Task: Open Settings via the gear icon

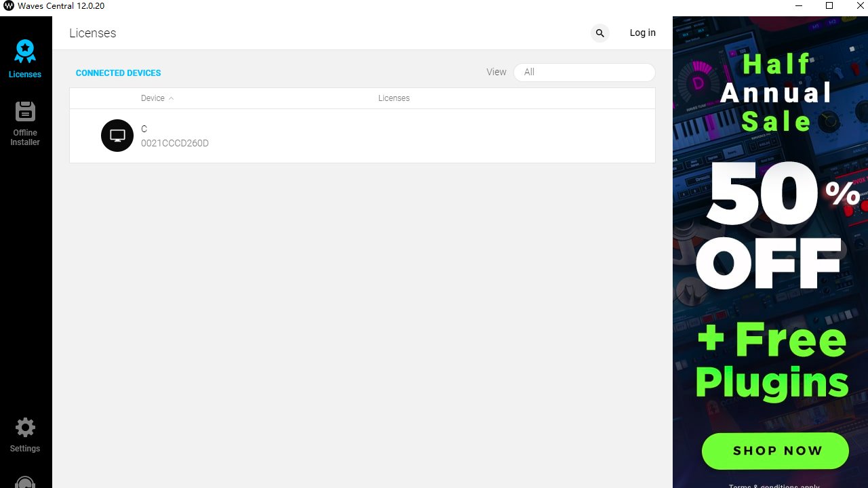Action: coord(25,428)
